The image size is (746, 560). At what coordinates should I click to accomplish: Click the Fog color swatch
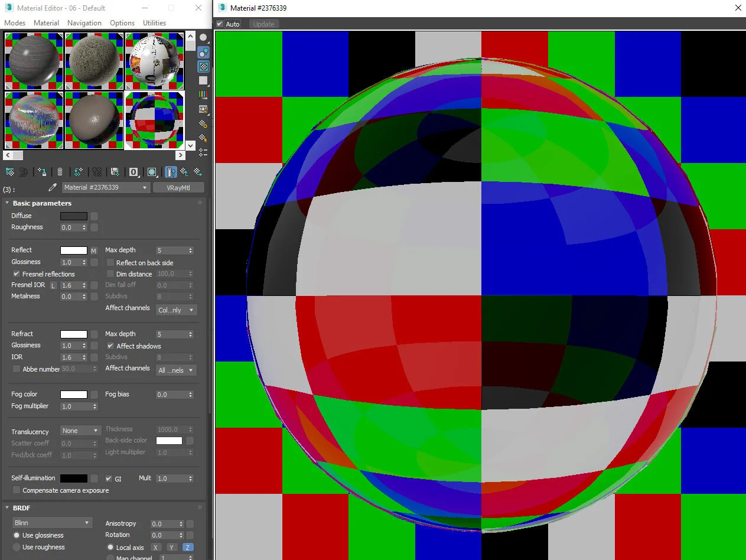click(74, 395)
